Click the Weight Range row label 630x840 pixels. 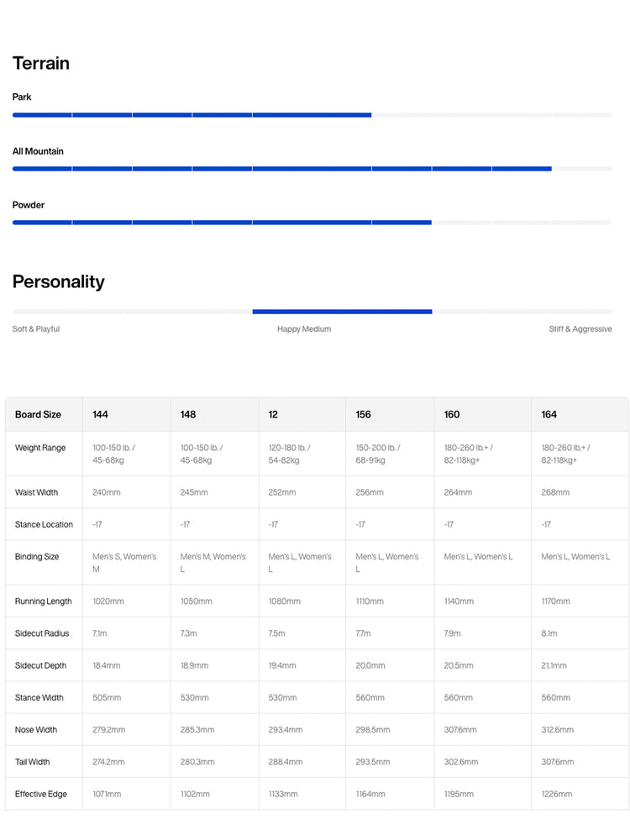pyautogui.click(x=40, y=448)
